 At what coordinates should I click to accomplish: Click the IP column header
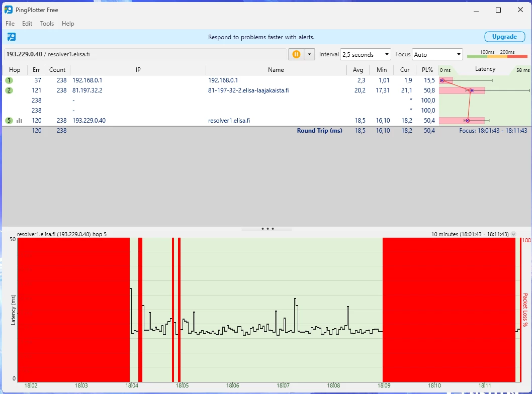[x=138, y=70]
